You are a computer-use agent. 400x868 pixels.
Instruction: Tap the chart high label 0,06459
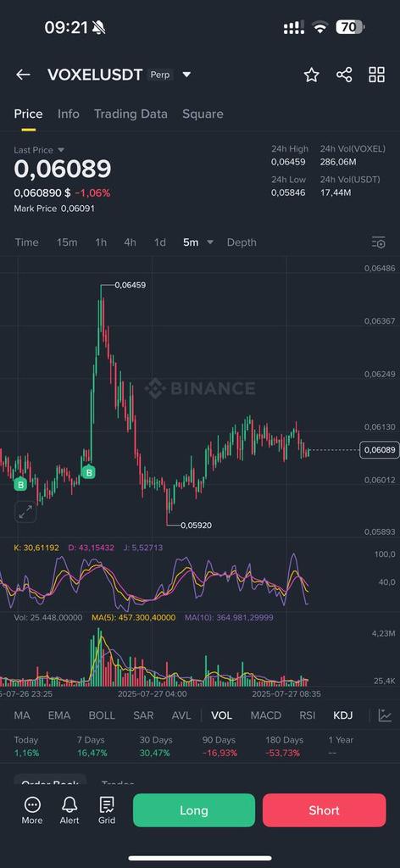[x=131, y=285]
